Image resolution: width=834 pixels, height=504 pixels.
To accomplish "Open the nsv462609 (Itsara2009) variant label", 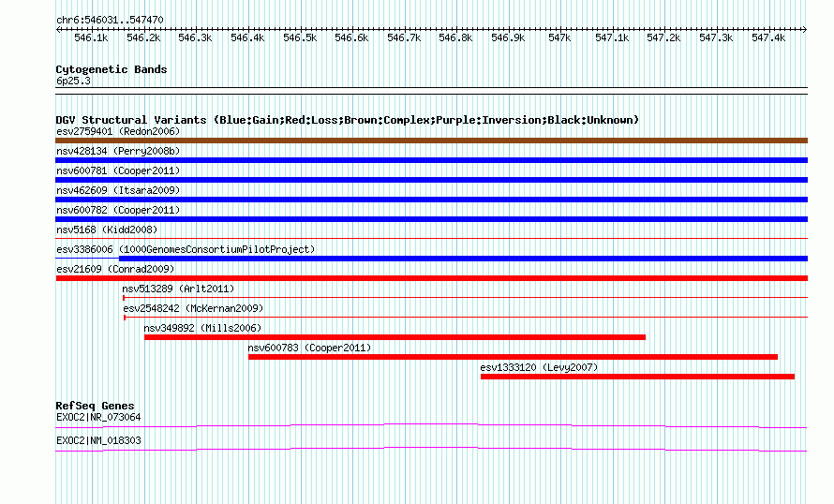I will tap(118, 190).
